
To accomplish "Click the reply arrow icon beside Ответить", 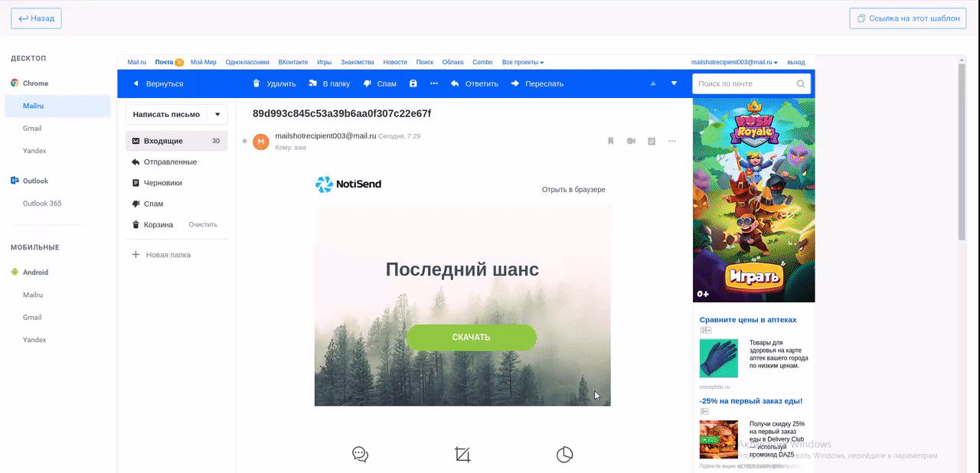I will click(455, 83).
